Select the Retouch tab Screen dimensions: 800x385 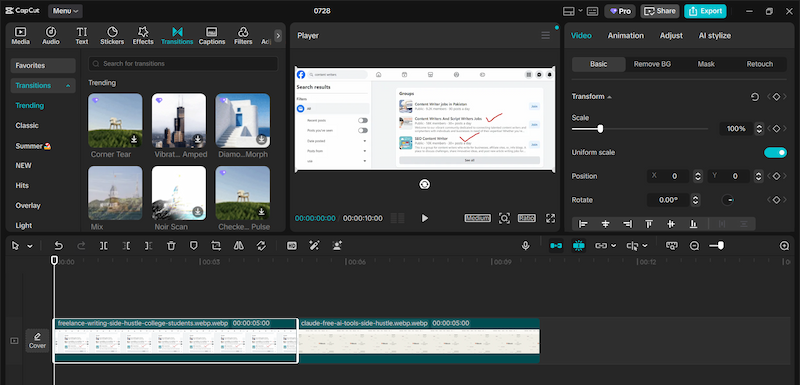[x=760, y=64]
